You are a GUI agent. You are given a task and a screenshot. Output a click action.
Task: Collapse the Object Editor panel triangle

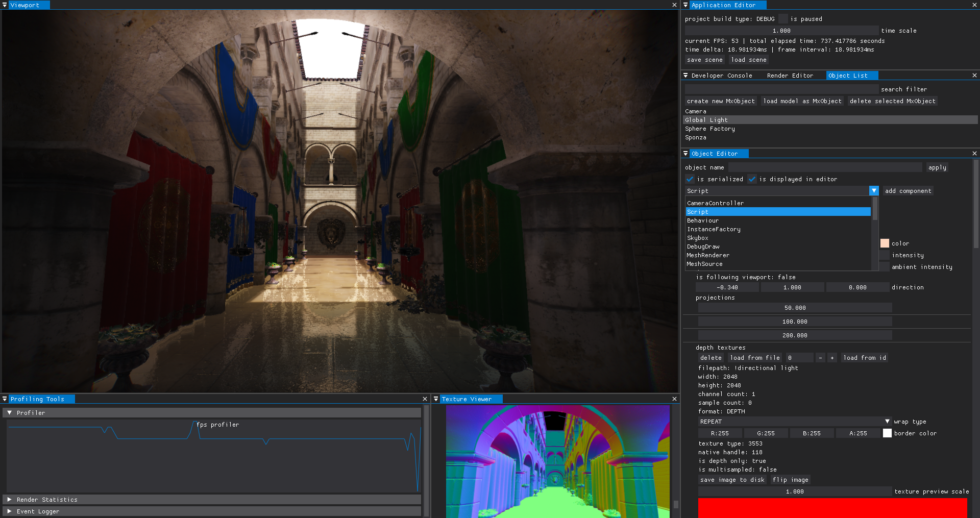(x=685, y=154)
